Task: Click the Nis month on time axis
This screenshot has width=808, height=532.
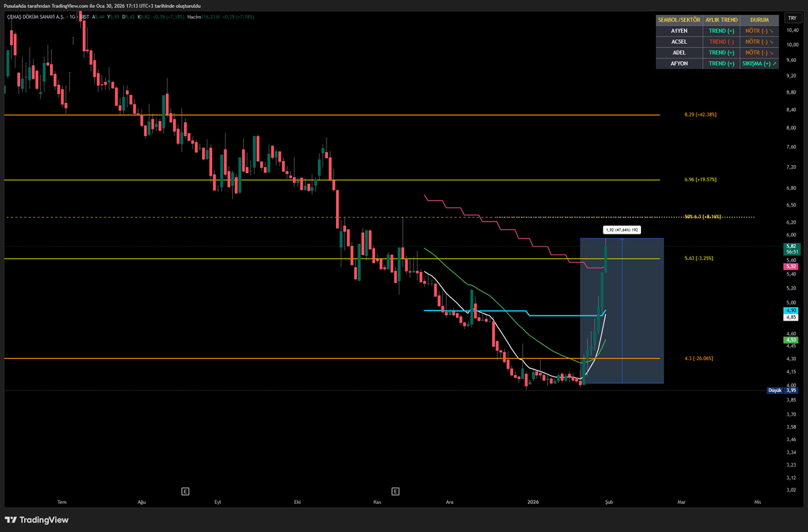Action: [x=757, y=502]
